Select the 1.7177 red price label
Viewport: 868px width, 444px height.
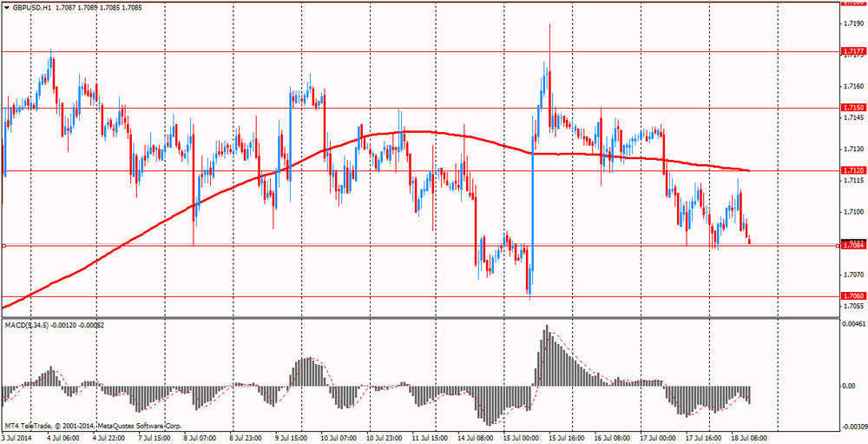(852, 52)
